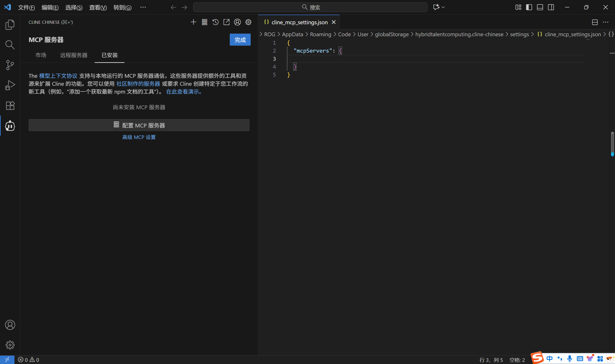615x364 pixels.
Task: Toggle primary side bar visibility
Action: 529,7
